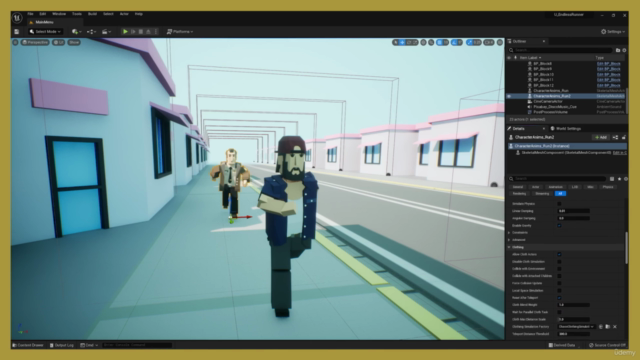Screen dimensions: 640x360
Task: Enable the Simulate Physics checkbox
Action: pos(559,204)
